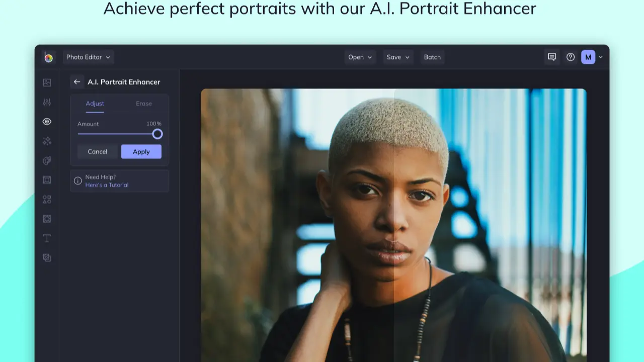Open the Effects sparkle icon
Viewport: 644px width, 362px height.
tap(47, 141)
